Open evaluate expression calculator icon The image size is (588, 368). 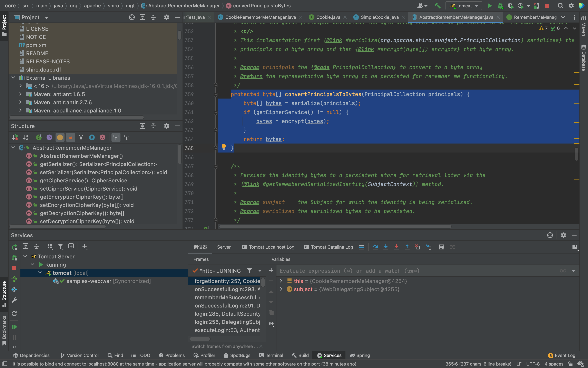pos(442,247)
